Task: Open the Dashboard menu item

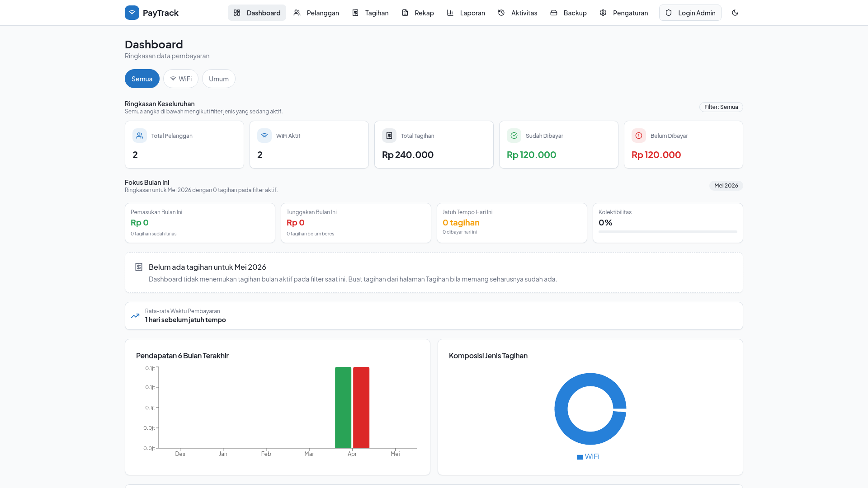Action: point(257,13)
